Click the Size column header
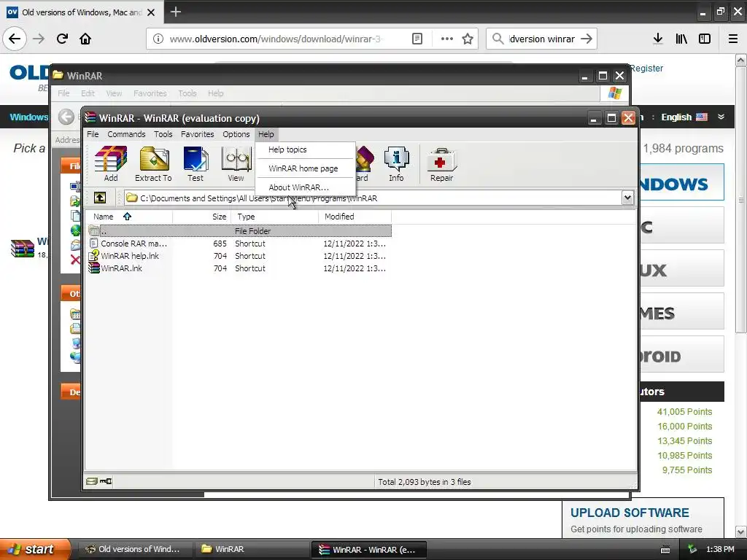747x560 pixels. 201,217
